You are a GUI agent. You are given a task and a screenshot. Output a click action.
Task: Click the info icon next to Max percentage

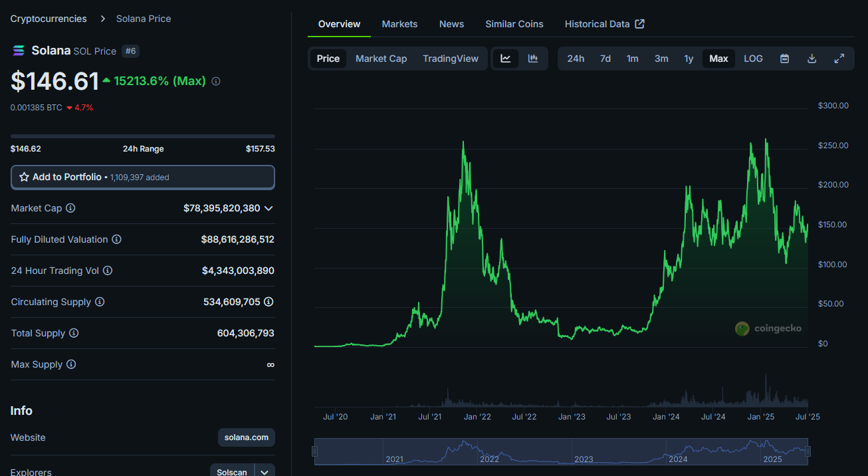coord(216,81)
